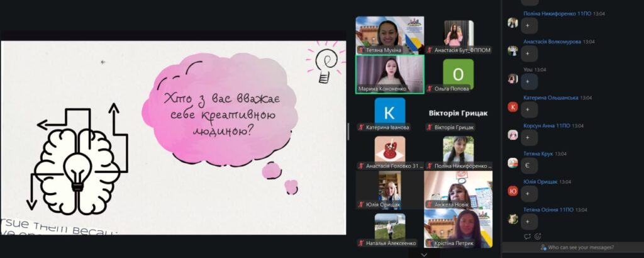Click Анастасія Волкомурова's name in chat
This screenshot has height=258, width=644.
point(552,42)
